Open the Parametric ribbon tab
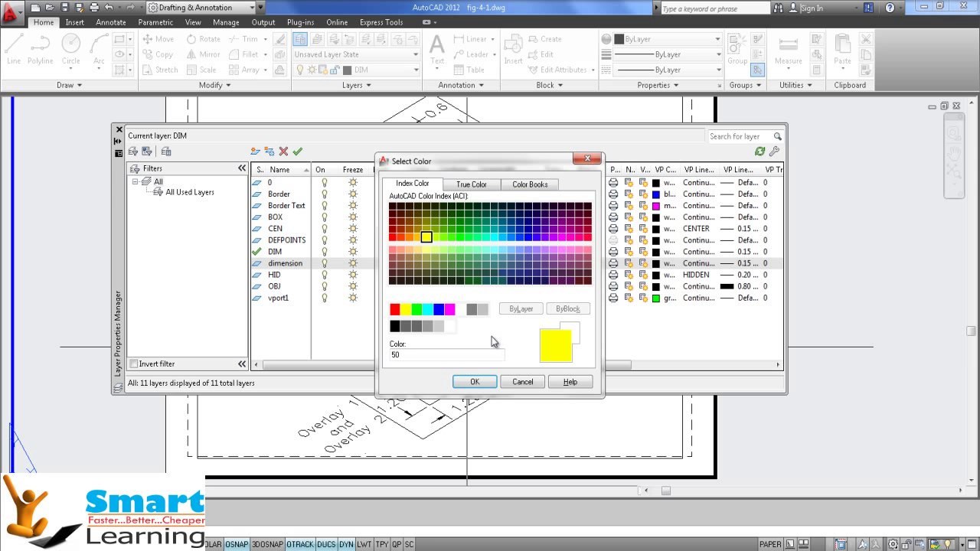This screenshot has height=551, width=980. tap(155, 22)
